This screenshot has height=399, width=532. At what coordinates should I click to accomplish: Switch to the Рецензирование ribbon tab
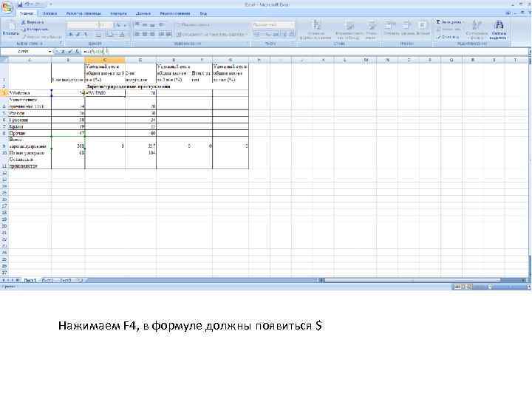point(175,13)
